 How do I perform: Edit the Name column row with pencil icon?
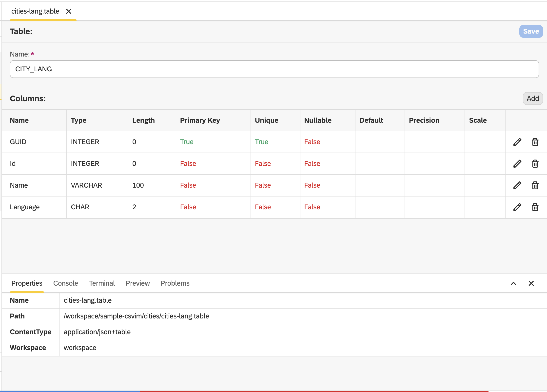517,185
